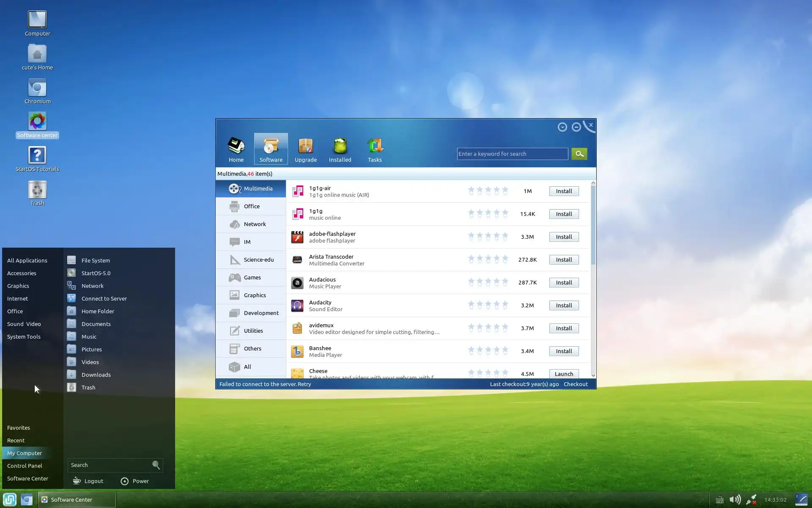Install Banshee media player

[564, 351]
